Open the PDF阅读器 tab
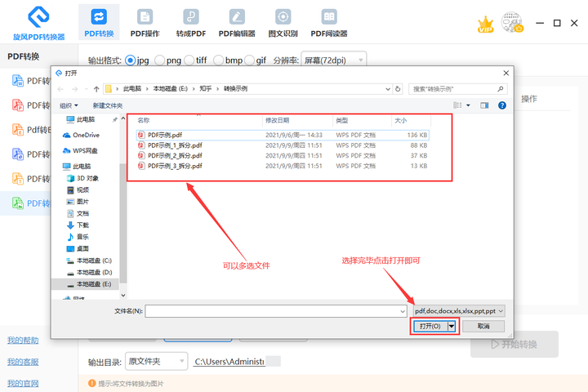 (329, 23)
